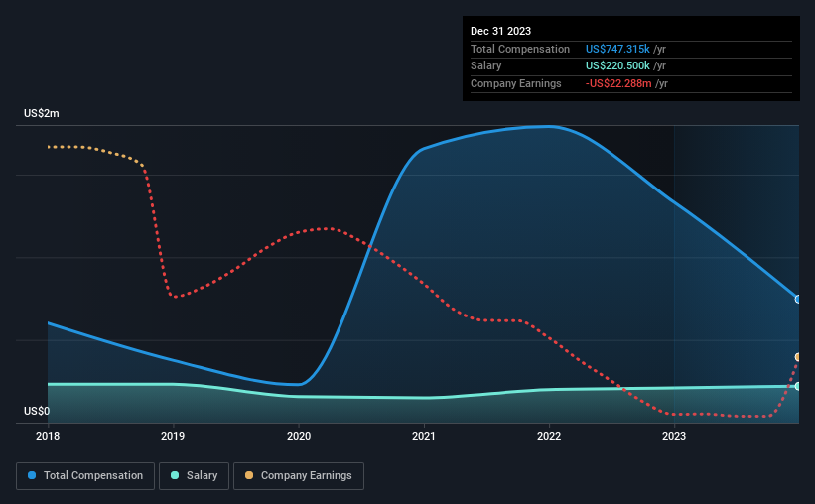
Task: Click the 2019 x-axis label
Action: pos(173,436)
